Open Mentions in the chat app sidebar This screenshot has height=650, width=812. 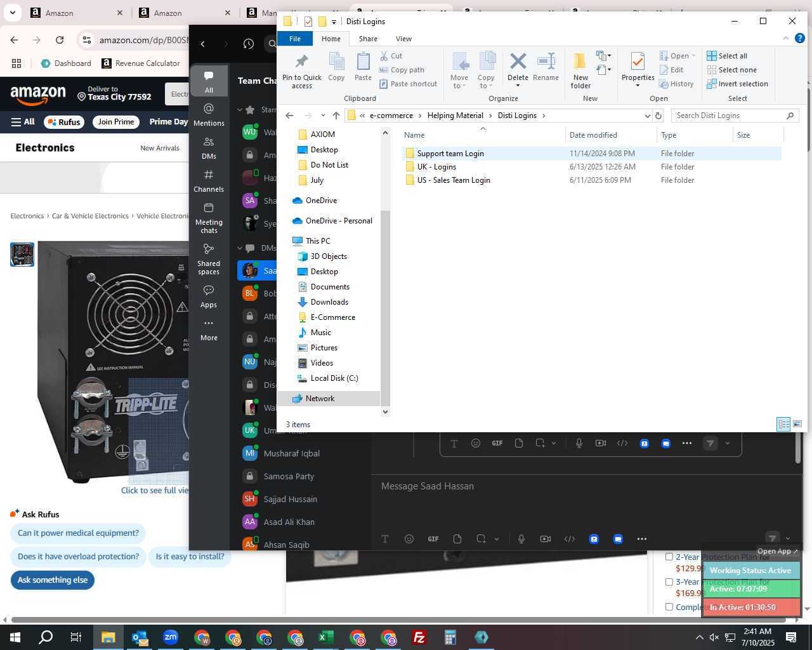click(209, 115)
